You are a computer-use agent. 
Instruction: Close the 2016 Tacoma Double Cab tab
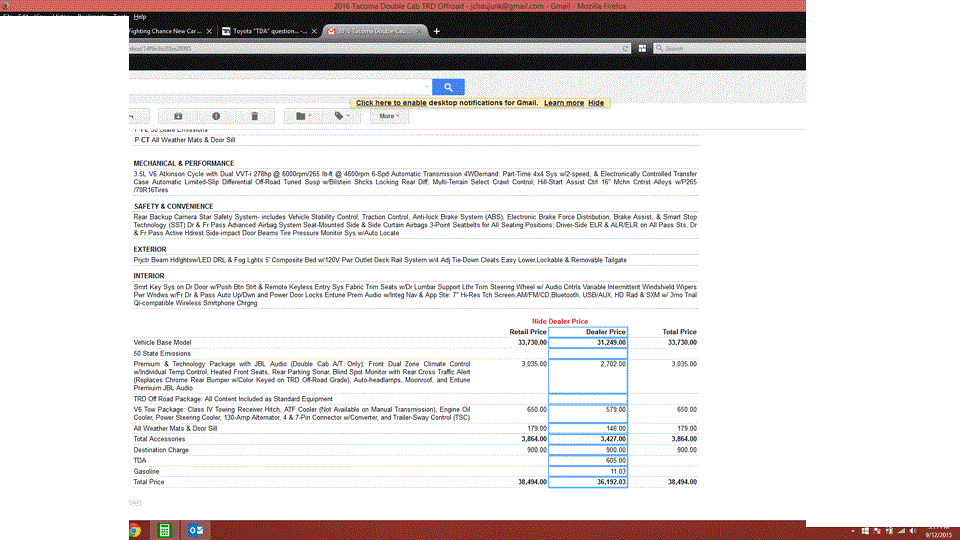click(420, 31)
